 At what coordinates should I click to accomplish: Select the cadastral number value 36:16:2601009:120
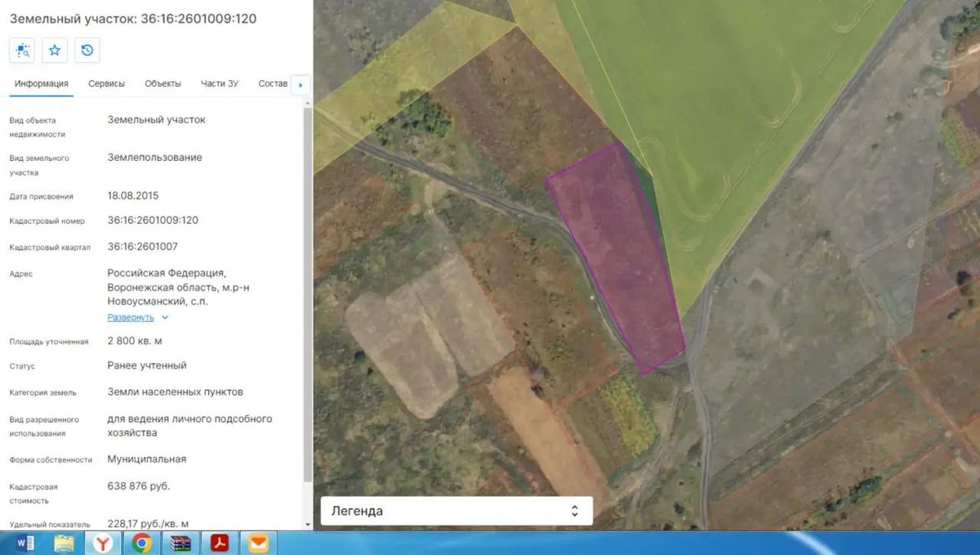(x=153, y=221)
